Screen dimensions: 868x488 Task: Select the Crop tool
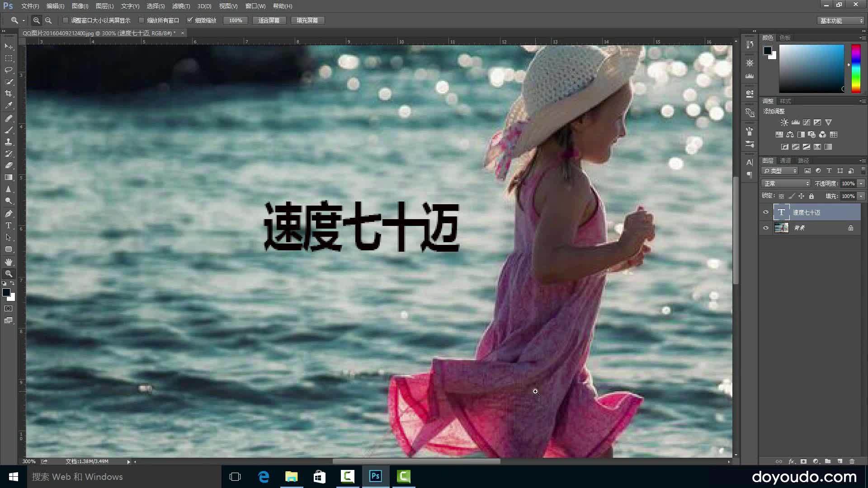[9, 94]
